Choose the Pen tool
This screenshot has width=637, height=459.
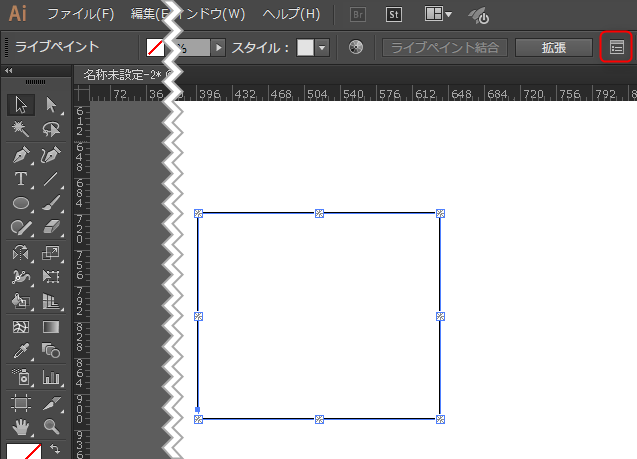21,155
